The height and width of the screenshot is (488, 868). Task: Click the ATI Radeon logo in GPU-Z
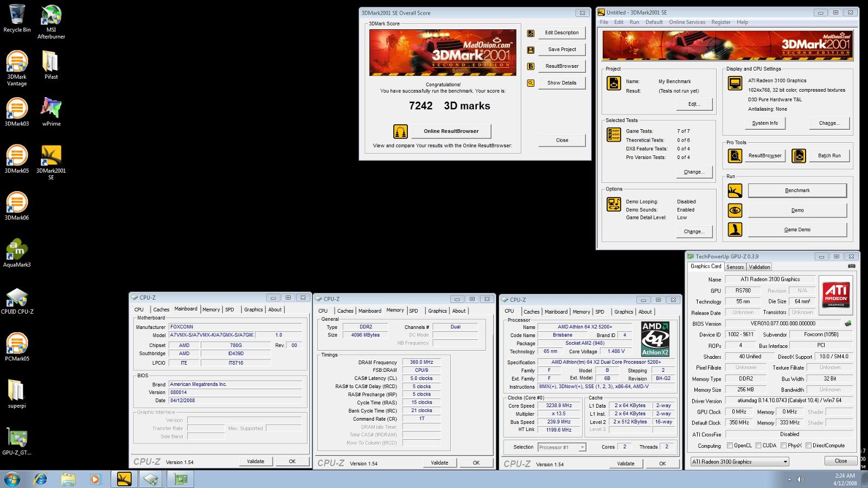click(836, 295)
